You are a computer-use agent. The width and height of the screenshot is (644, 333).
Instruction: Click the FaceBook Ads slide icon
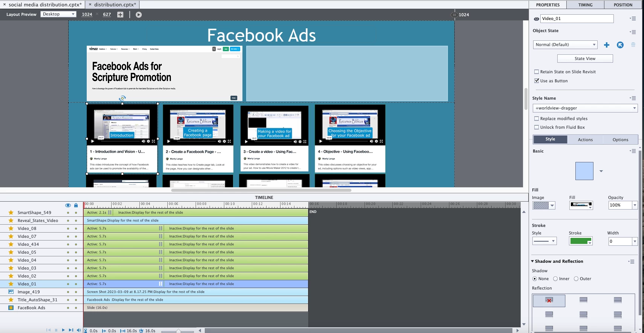point(11,308)
